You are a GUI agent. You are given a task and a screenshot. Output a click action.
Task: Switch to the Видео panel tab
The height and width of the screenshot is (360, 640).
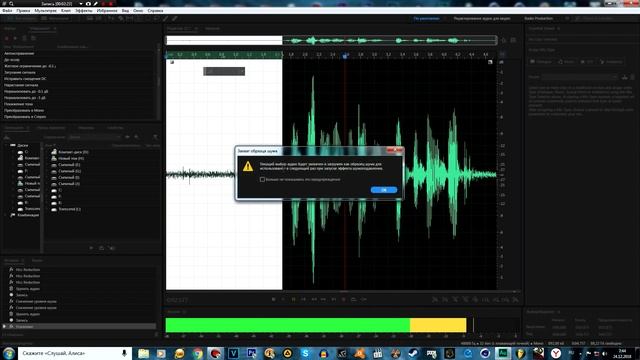[x=37, y=260]
